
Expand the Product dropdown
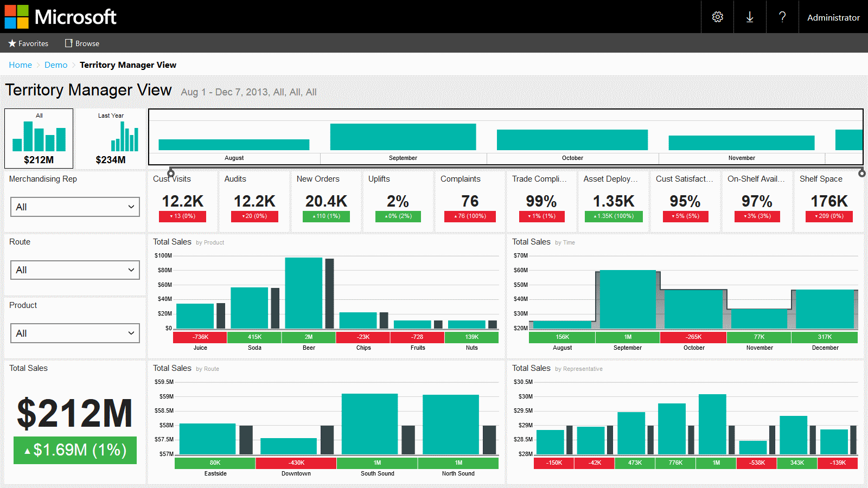75,333
